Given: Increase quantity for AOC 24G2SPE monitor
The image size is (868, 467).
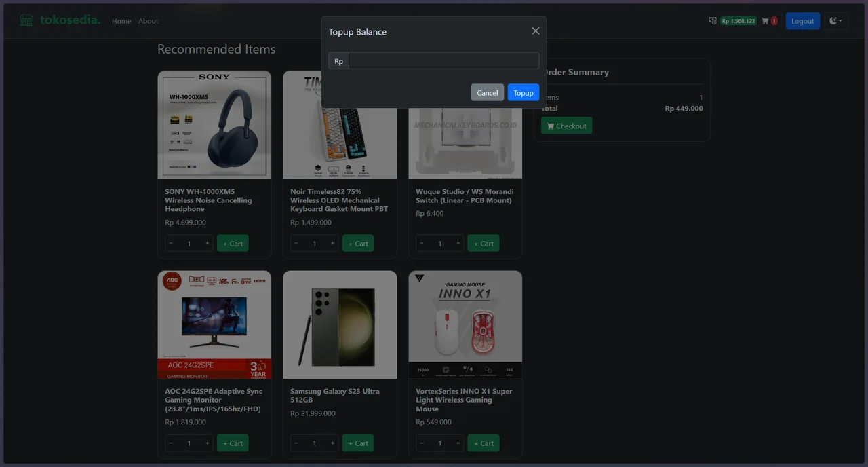Looking at the screenshot, I should click(x=208, y=443).
